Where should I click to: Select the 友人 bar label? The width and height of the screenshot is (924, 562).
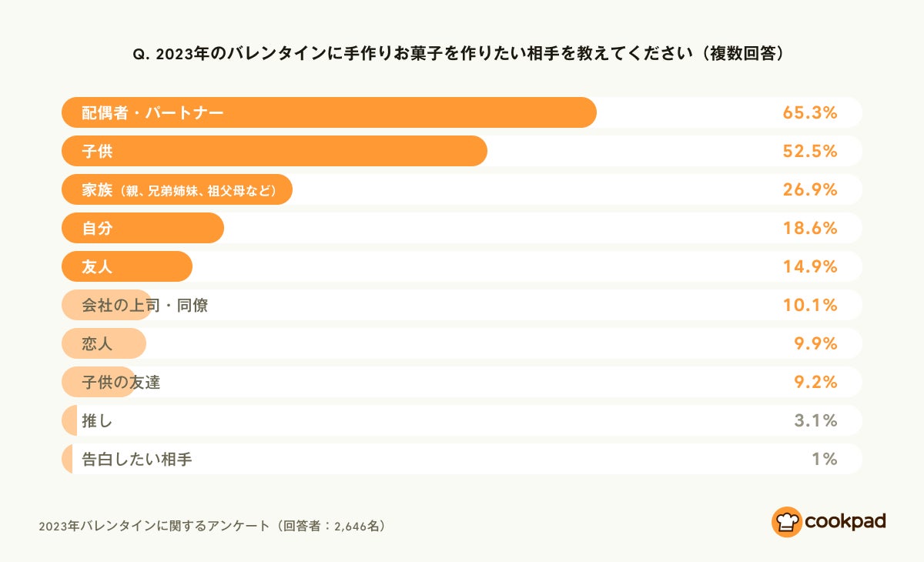click(97, 267)
